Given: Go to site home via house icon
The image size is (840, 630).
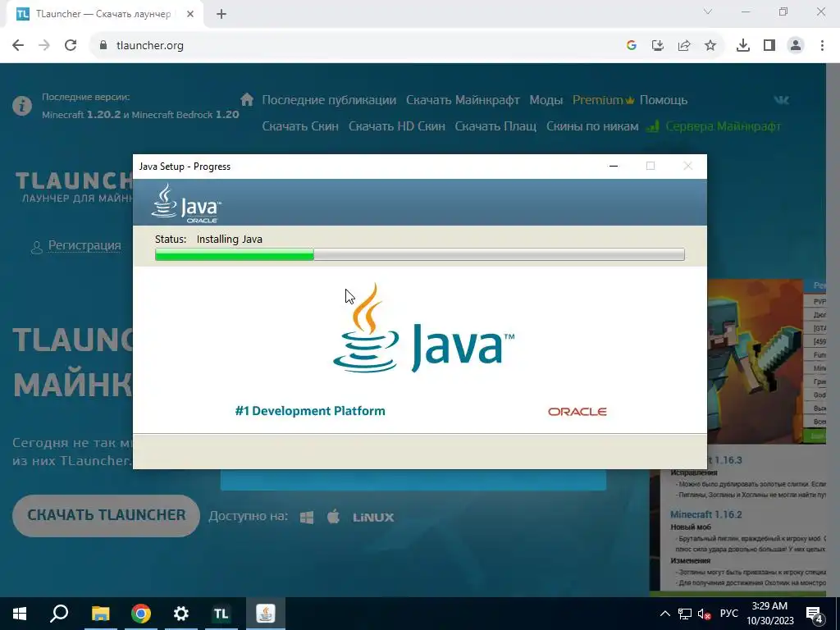Looking at the screenshot, I should (247, 99).
